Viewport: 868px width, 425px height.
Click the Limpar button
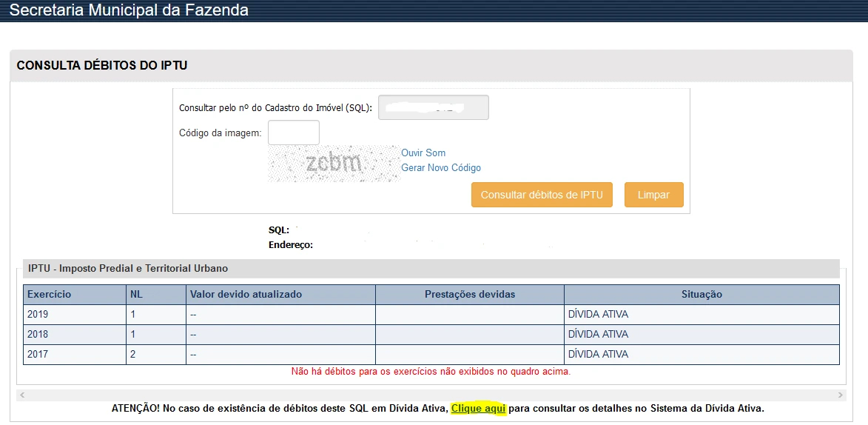coord(653,195)
